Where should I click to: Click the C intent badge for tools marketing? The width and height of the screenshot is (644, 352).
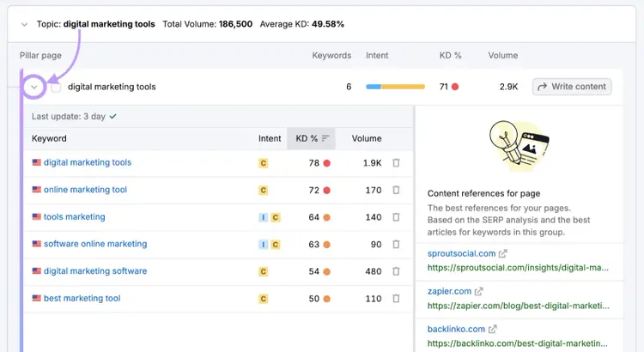[276, 217]
